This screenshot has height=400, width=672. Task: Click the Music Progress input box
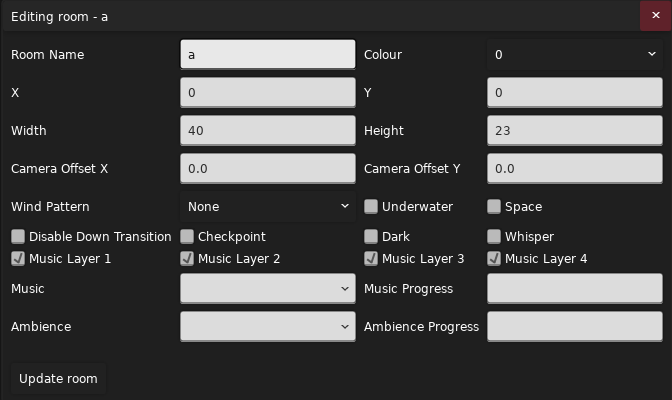tap(572, 289)
